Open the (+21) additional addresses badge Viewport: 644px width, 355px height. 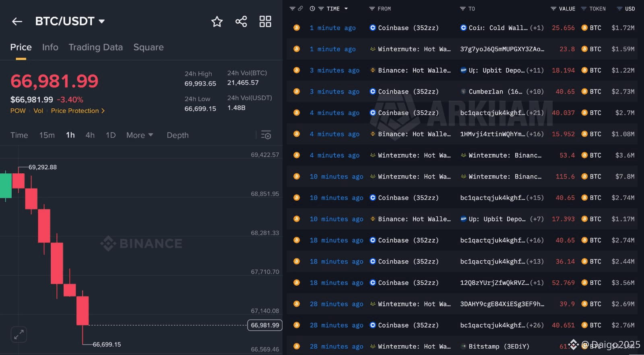click(x=535, y=113)
